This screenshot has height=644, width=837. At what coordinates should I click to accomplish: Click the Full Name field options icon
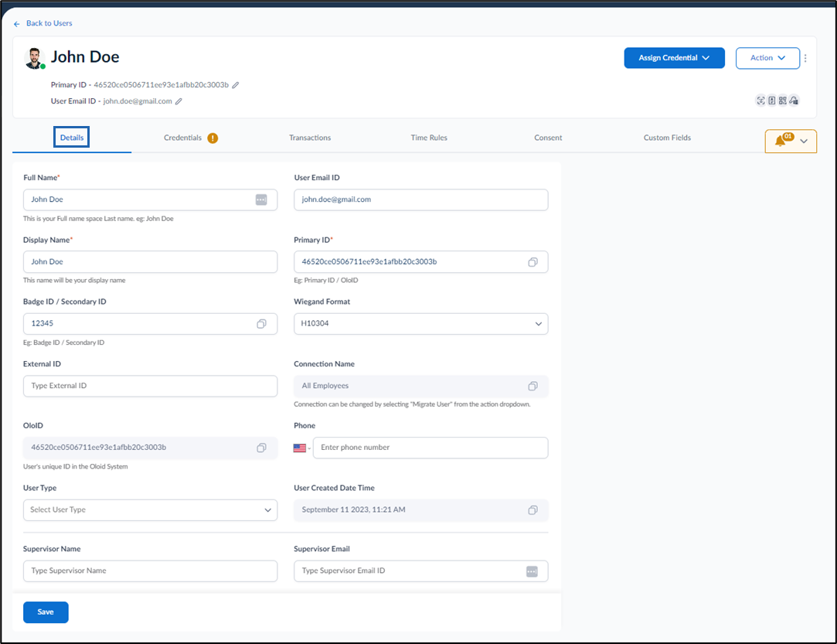coord(261,199)
